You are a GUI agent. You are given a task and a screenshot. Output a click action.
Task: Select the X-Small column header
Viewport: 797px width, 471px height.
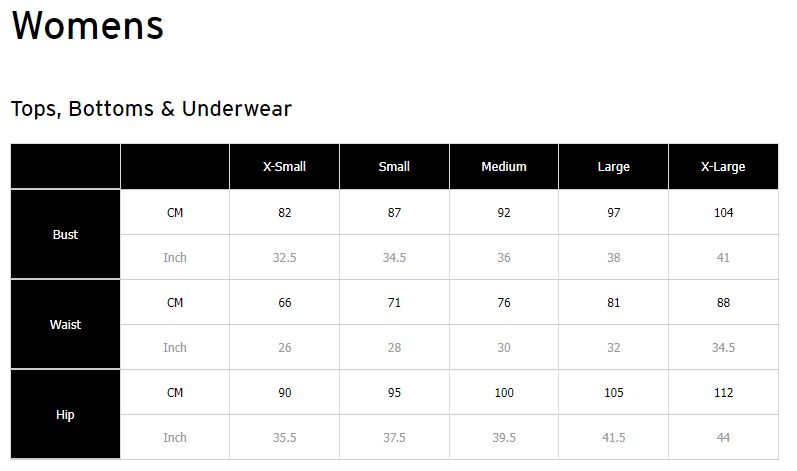(284, 167)
